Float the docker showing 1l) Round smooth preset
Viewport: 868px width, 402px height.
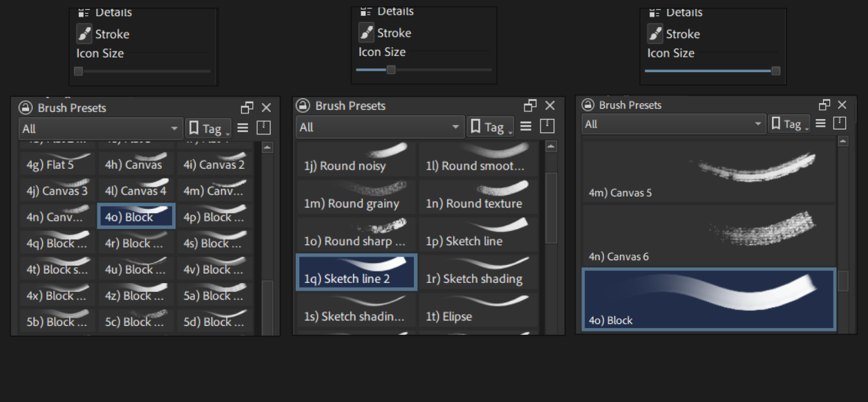[530, 106]
